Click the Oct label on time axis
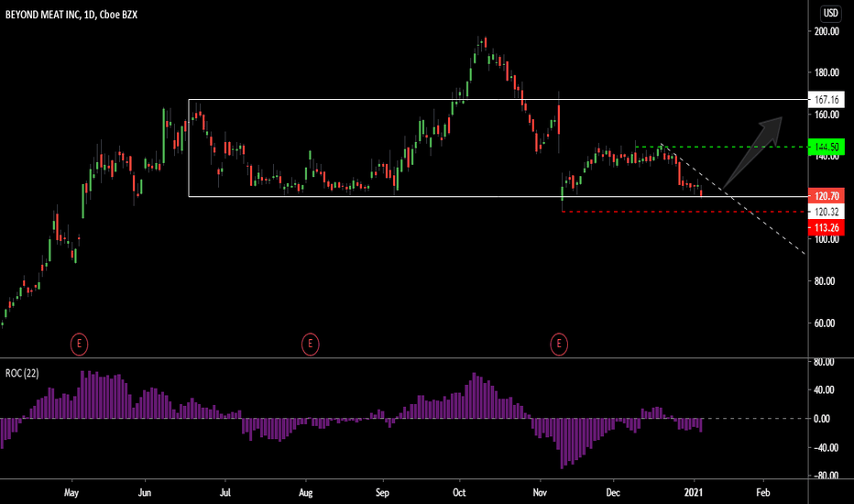 (459, 493)
